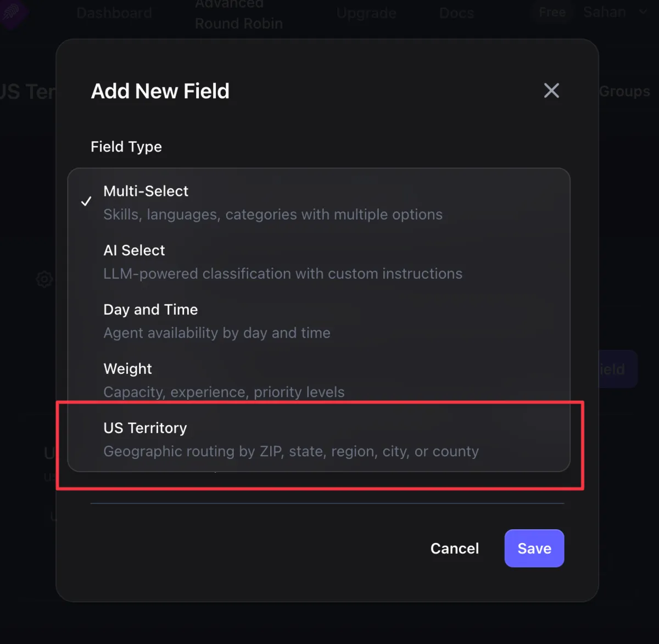
Task: Close the Add New Field dialog with the X
Action: coord(551,91)
